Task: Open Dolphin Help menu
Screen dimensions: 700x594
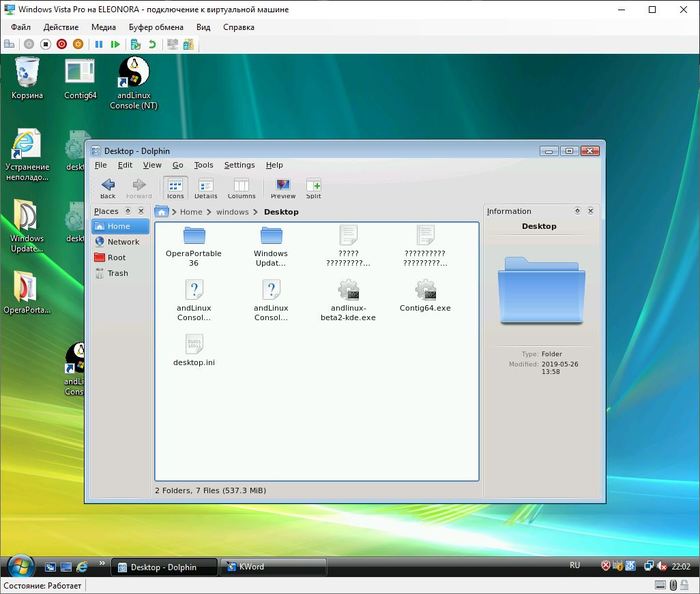Action: 275,165
